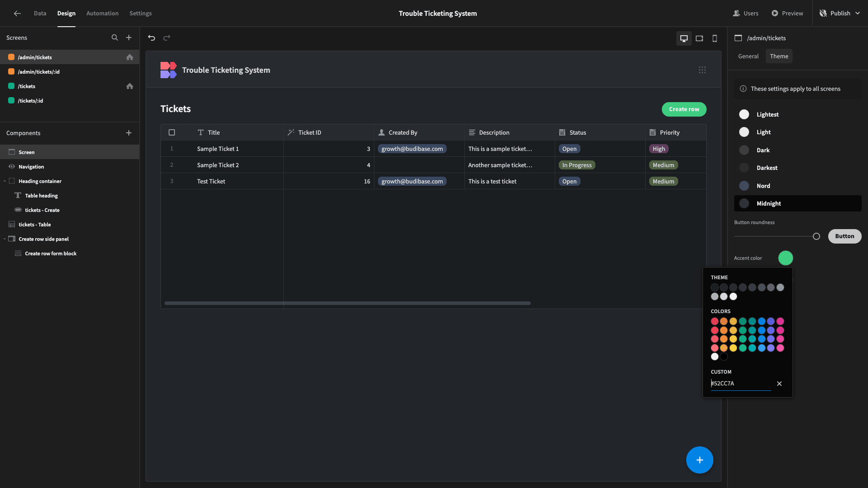Select the Midnight theme radio button
The image size is (868, 488).
pyautogui.click(x=744, y=203)
